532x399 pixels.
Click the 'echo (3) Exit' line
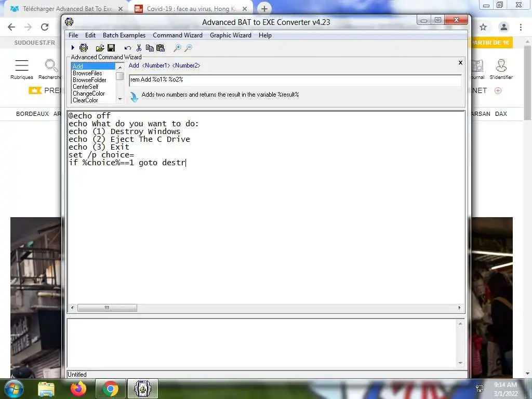click(x=99, y=147)
